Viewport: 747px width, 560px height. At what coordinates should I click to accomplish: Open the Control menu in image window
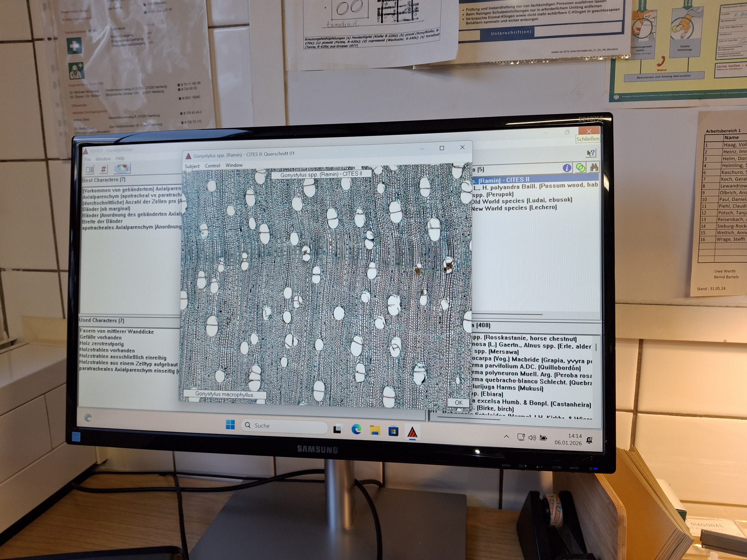tap(212, 166)
